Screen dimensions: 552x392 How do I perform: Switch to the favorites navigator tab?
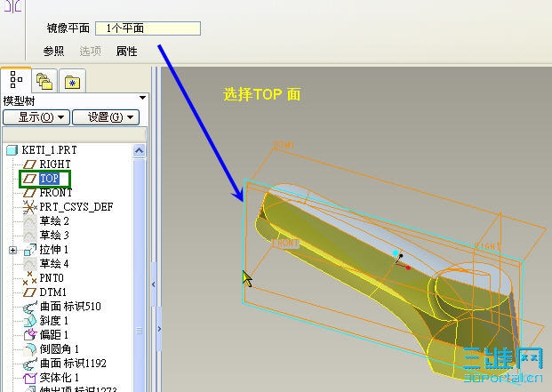[72, 81]
